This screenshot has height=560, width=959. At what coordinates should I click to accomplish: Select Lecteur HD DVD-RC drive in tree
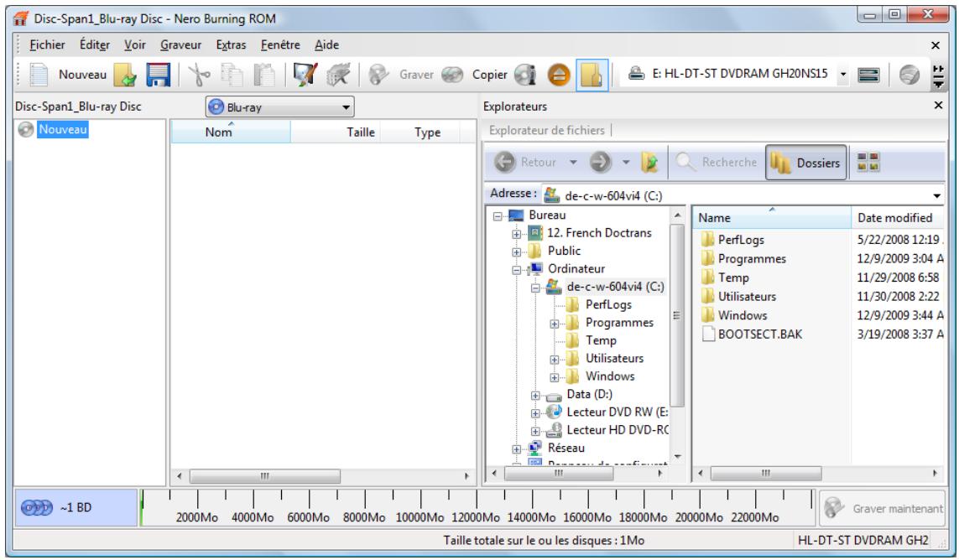617,430
